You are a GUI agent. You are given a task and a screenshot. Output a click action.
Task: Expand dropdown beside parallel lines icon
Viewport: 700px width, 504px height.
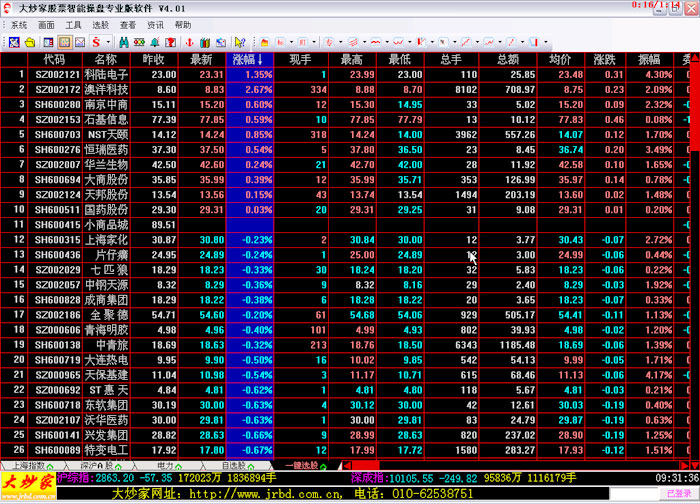point(364,42)
